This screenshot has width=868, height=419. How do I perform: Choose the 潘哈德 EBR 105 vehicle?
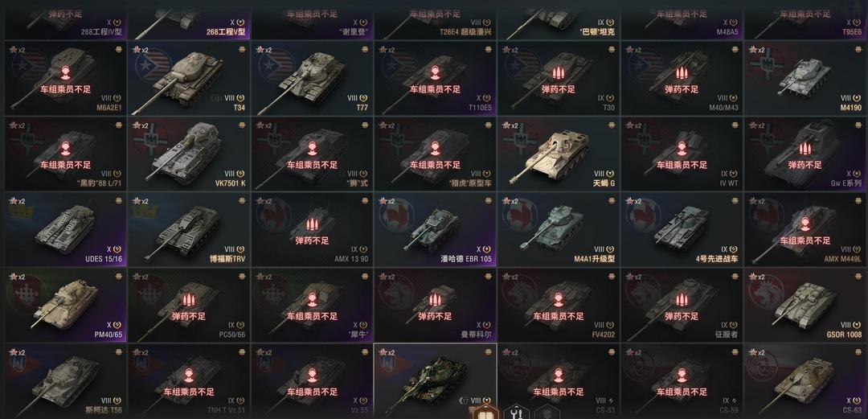point(435,229)
